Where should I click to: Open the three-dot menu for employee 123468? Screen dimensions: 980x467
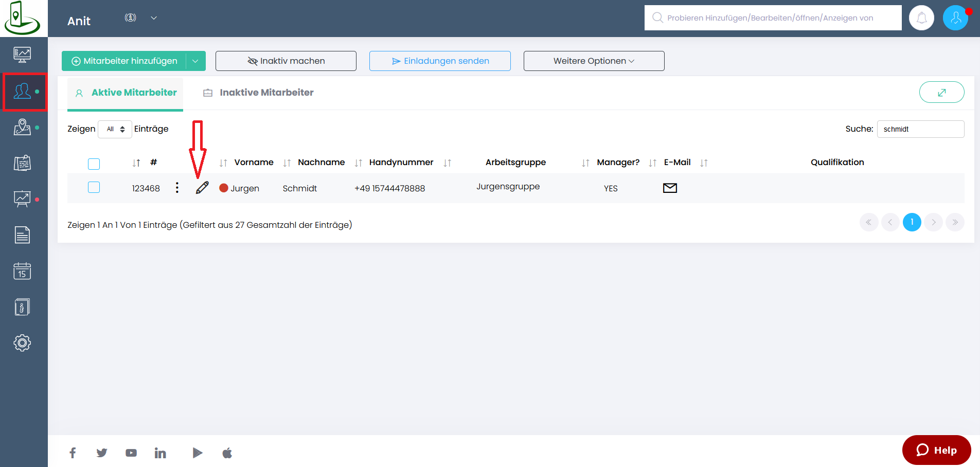[177, 188]
